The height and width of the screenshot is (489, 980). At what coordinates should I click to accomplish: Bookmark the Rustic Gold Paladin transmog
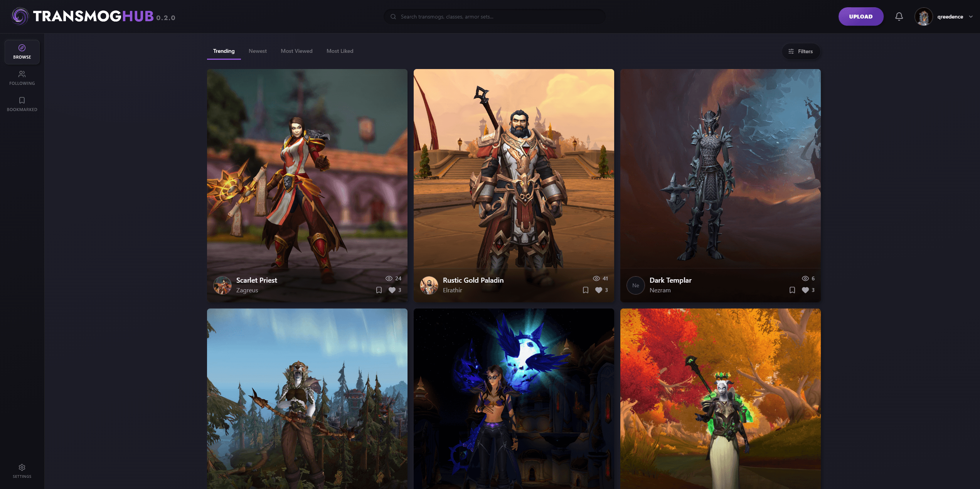click(586, 290)
